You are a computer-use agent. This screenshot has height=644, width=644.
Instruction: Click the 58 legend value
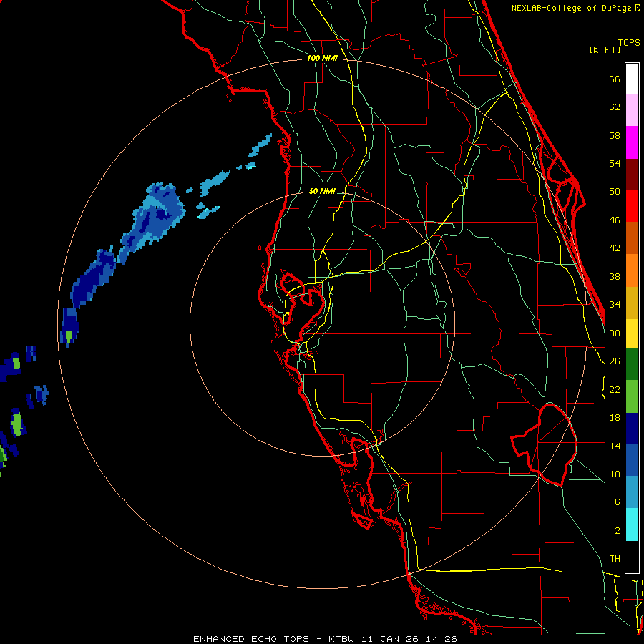pos(615,135)
